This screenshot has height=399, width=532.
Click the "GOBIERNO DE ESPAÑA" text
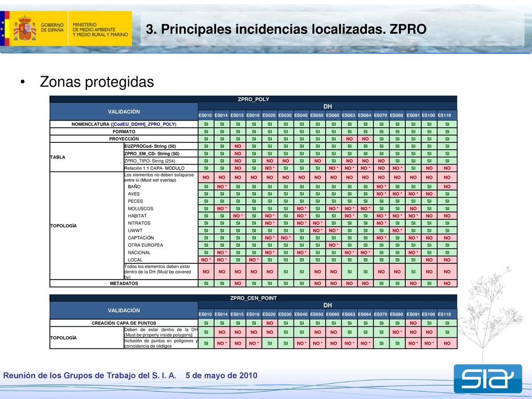(x=52, y=28)
